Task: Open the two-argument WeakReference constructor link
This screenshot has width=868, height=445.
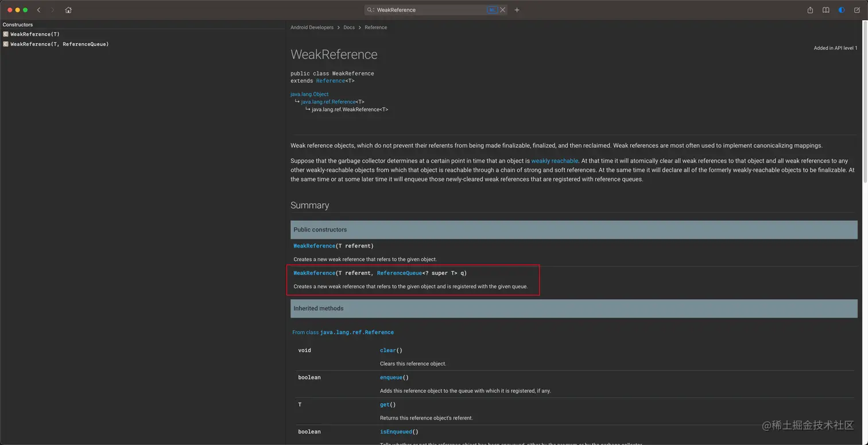Action: coord(315,273)
